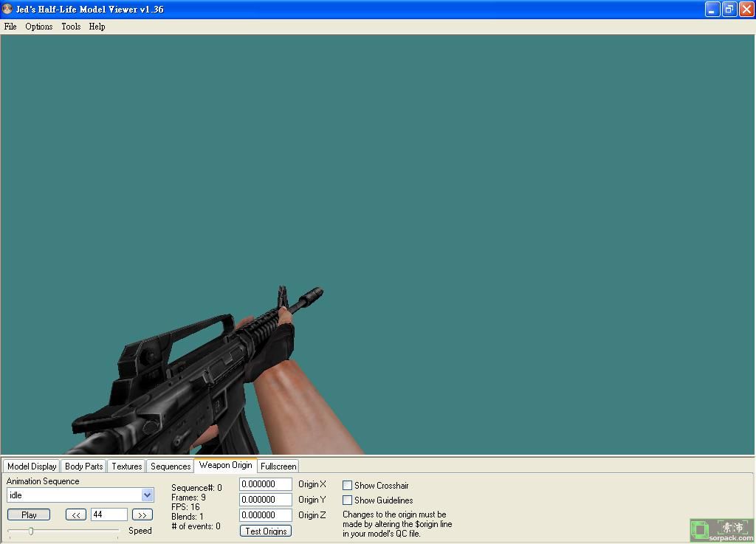
Task: Open the File menu
Action: coord(10,27)
